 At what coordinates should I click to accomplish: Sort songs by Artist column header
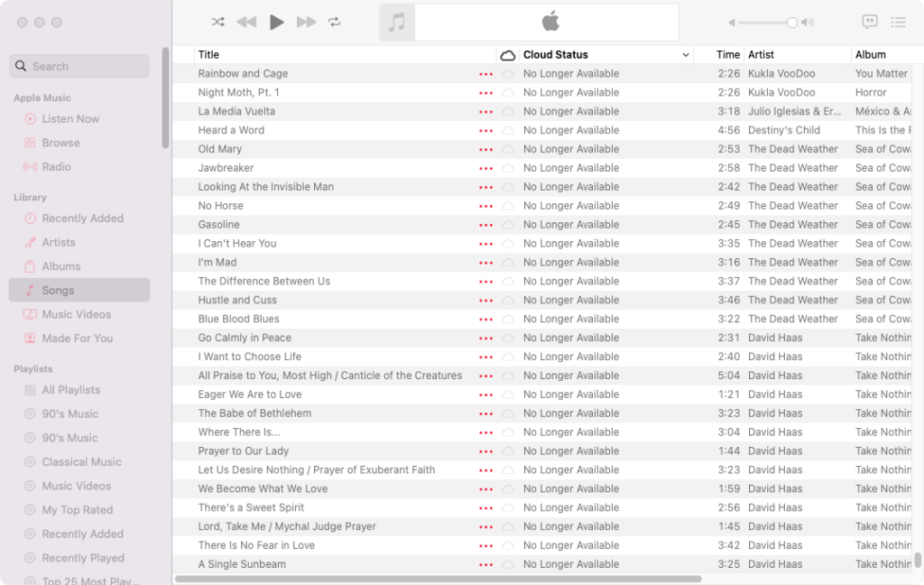click(761, 55)
